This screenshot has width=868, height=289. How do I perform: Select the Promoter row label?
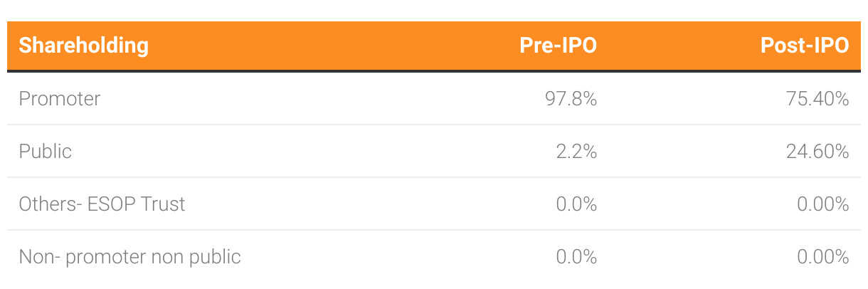pos(60,98)
